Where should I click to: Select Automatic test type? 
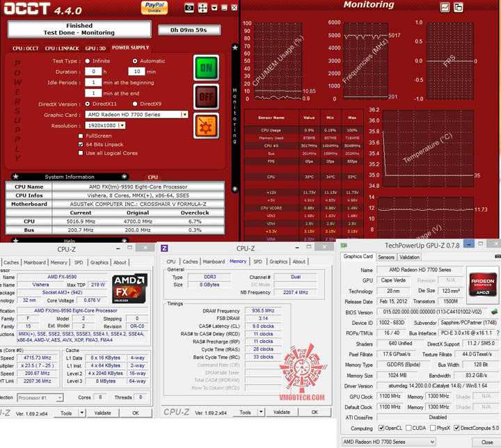click(135, 61)
